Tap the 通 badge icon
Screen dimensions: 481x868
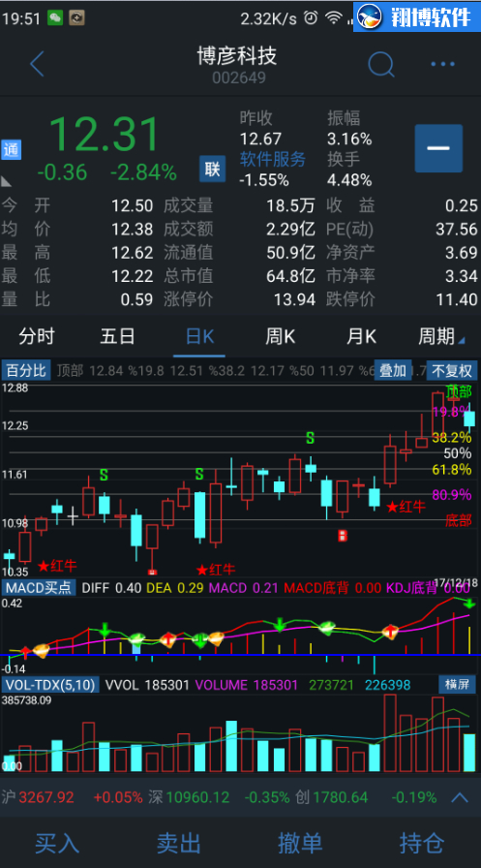11,149
